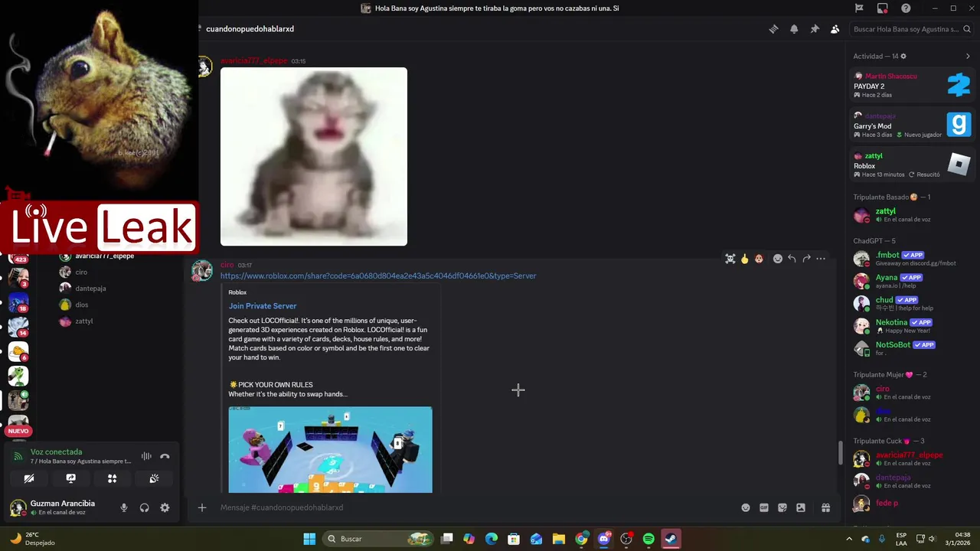Screen dimensions: 980x551
Task: Toggle the member list icon
Action: [x=835, y=29]
